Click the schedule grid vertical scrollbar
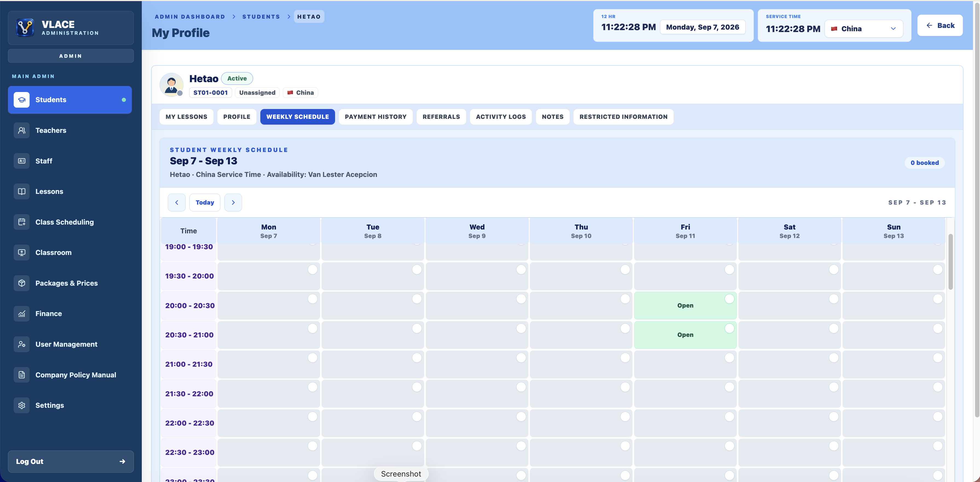The image size is (980, 482). pos(950,262)
